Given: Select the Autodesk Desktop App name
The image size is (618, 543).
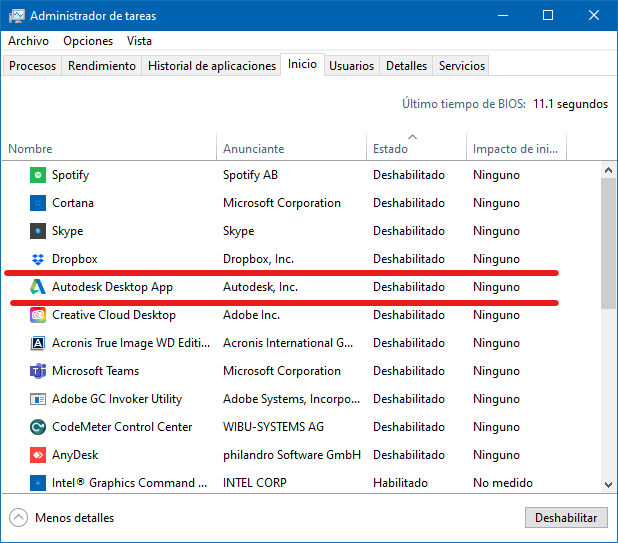Looking at the screenshot, I should 112,287.
